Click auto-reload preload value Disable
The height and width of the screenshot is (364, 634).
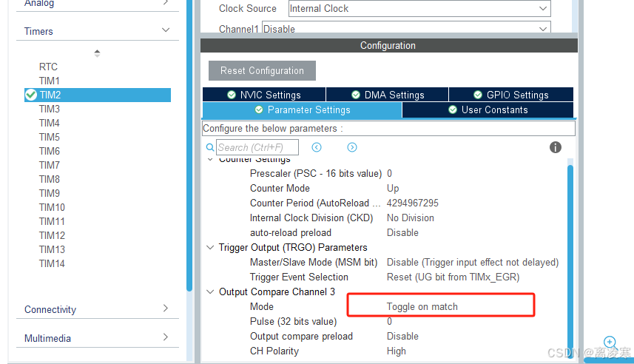point(402,233)
